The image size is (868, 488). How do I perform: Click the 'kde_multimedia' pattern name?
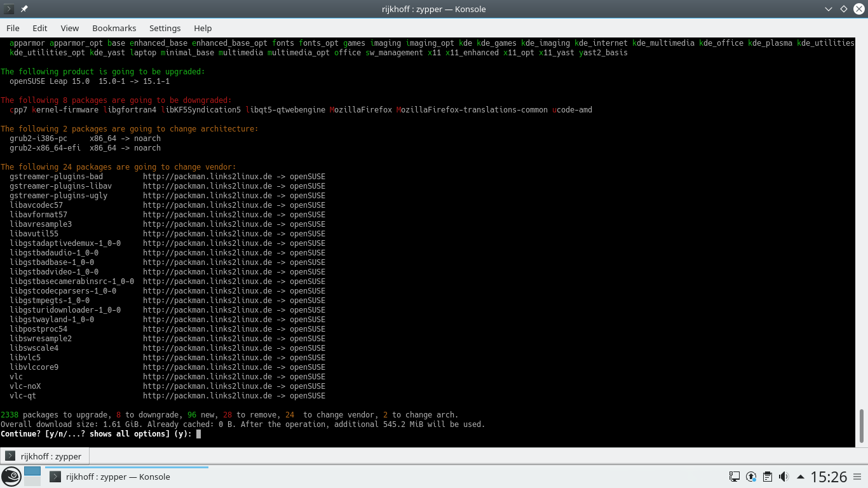[x=663, y=43]
